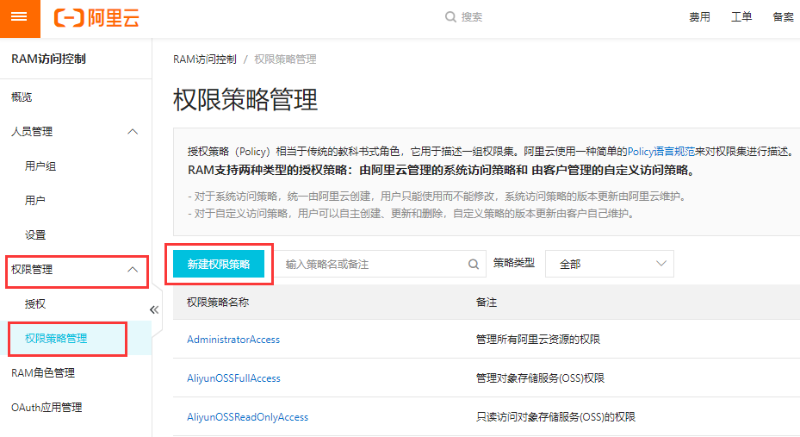Open 费用 in the top bar

(x=699, y=17)
